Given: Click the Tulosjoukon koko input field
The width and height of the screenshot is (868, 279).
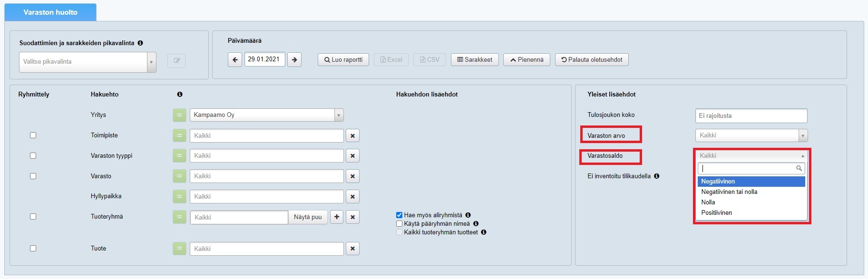Looking at the screenshot, I should (751, 116).
